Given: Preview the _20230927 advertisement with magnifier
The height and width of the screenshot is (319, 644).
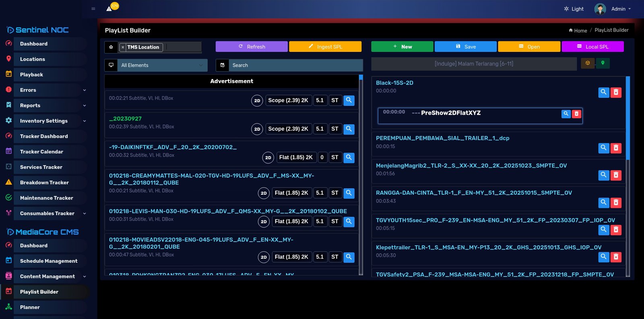Looking at the screenshot, I should coord(349,129).
